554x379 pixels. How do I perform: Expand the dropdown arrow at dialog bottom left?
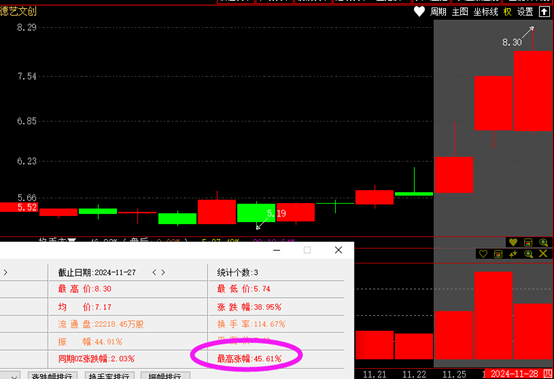[x=13, y=377]
